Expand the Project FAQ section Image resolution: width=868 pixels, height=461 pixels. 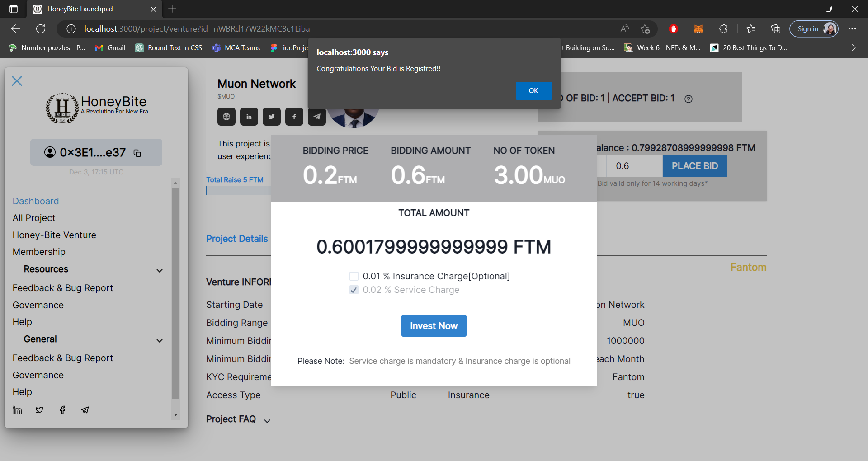(267, 421)
